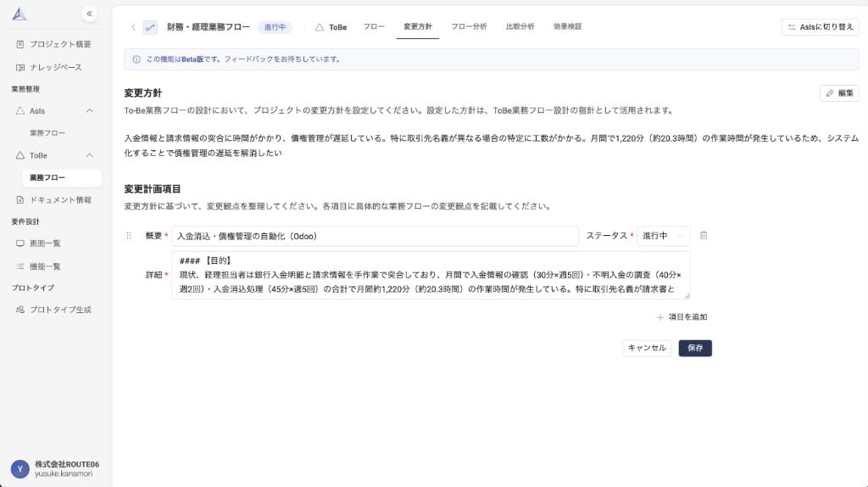Delete the item with trash icon
The image size is (868, 487).
pos(704,236)
